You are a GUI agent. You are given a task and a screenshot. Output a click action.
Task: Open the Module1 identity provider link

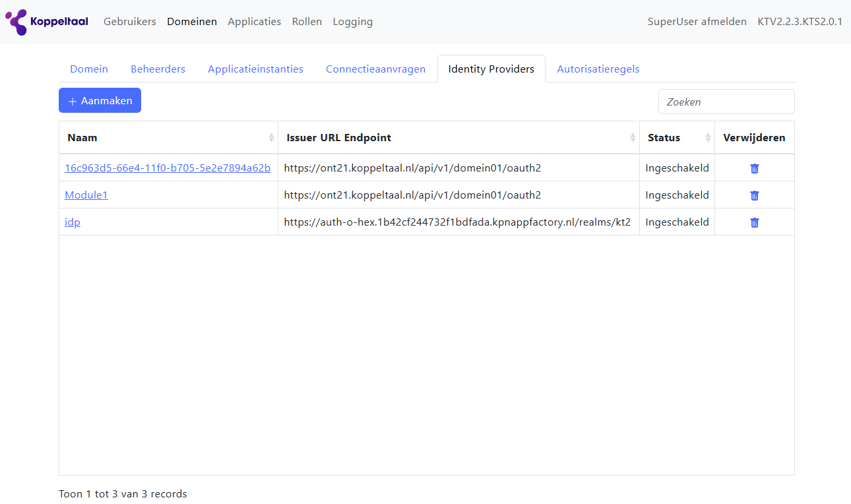(86, 195)
